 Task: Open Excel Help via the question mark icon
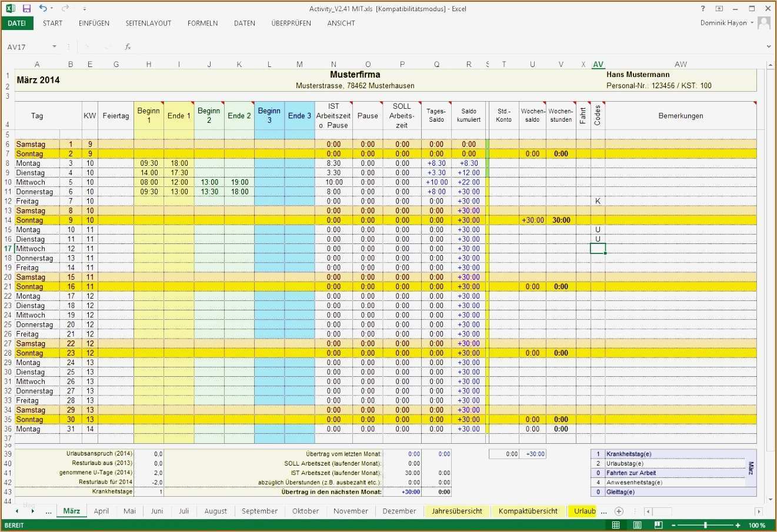click(703, 8)
